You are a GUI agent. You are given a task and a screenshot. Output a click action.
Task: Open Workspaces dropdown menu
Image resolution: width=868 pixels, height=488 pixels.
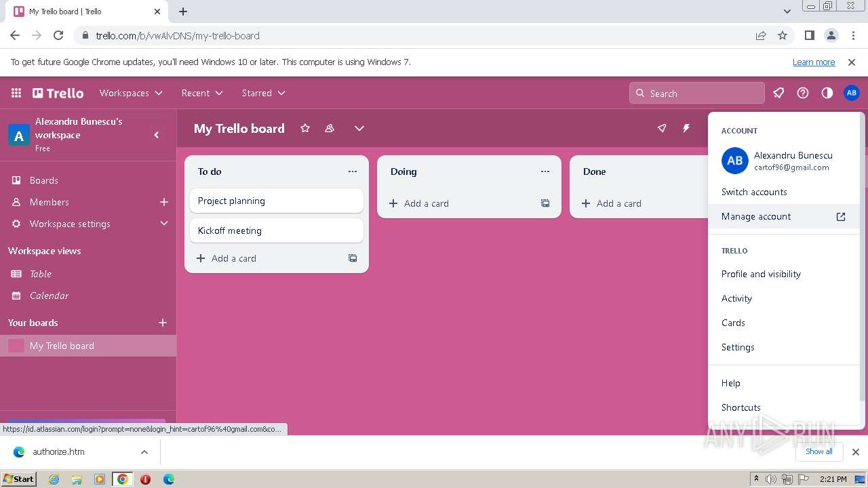(131, 93)
